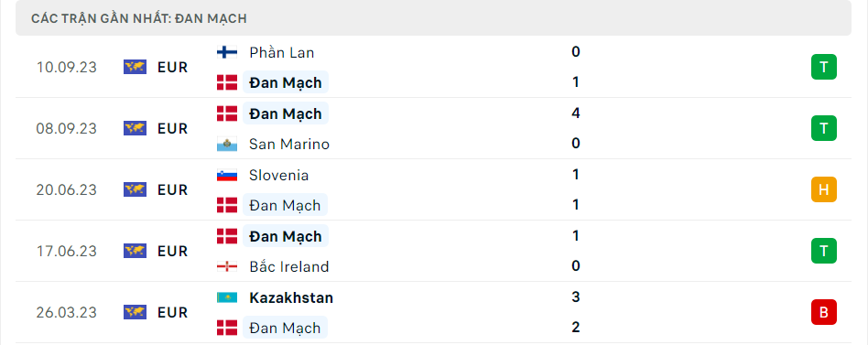Open the San Marino team link
This screenshot has width=868, height=345.
click(x=289, y=145)
